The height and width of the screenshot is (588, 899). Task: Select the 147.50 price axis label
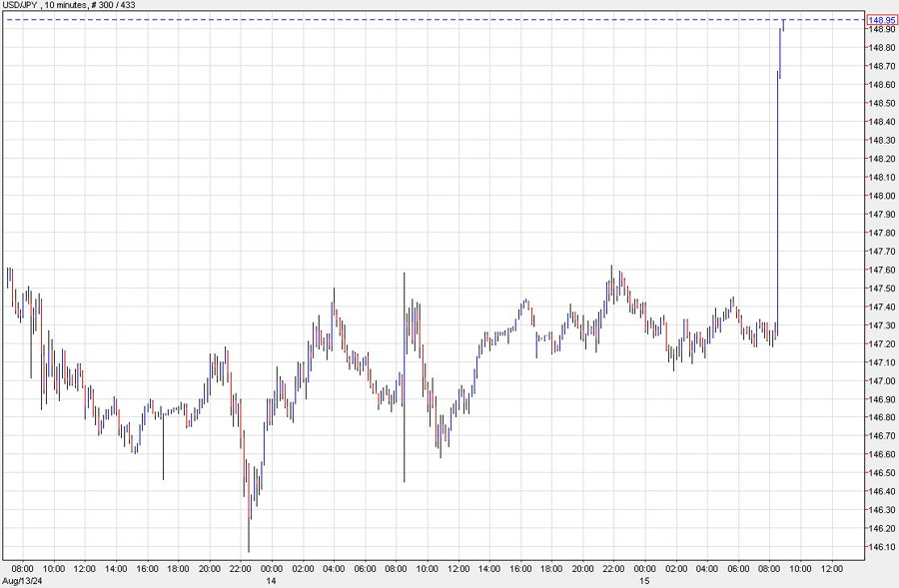(x=882, y=289)
